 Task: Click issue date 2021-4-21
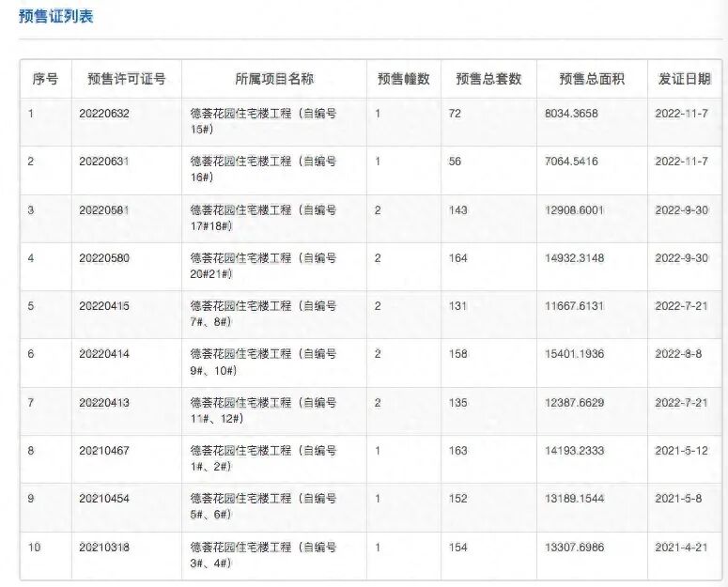tap(682, 548)
